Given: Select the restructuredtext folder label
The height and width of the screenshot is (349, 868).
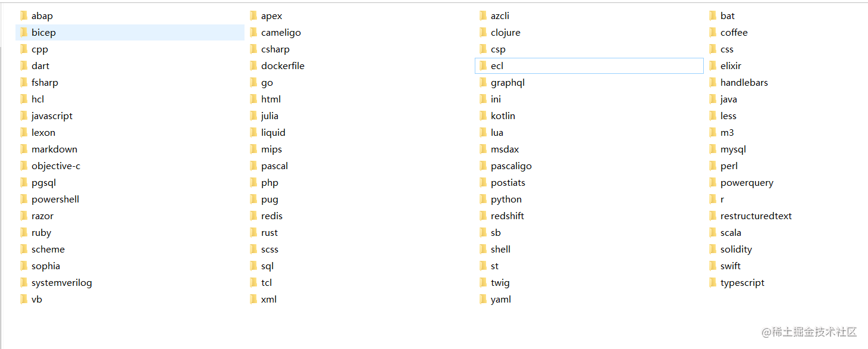Looking at the screenshot, I should tap(756, 216).
